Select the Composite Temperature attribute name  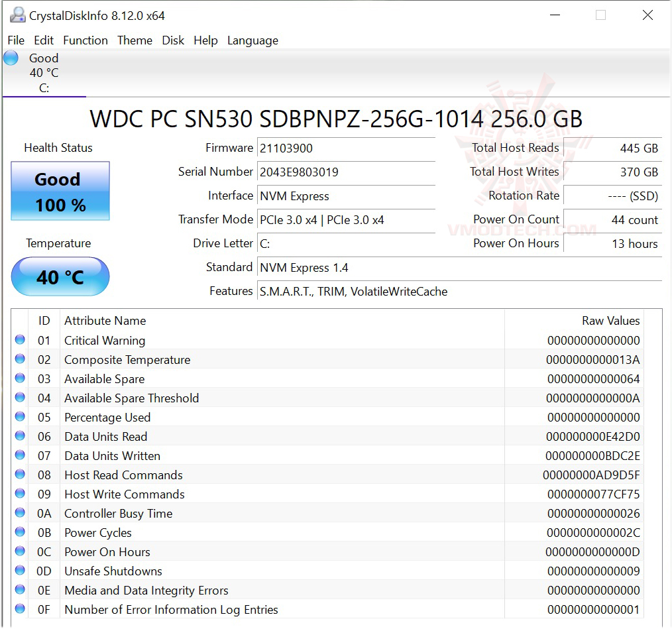point(127,360)
